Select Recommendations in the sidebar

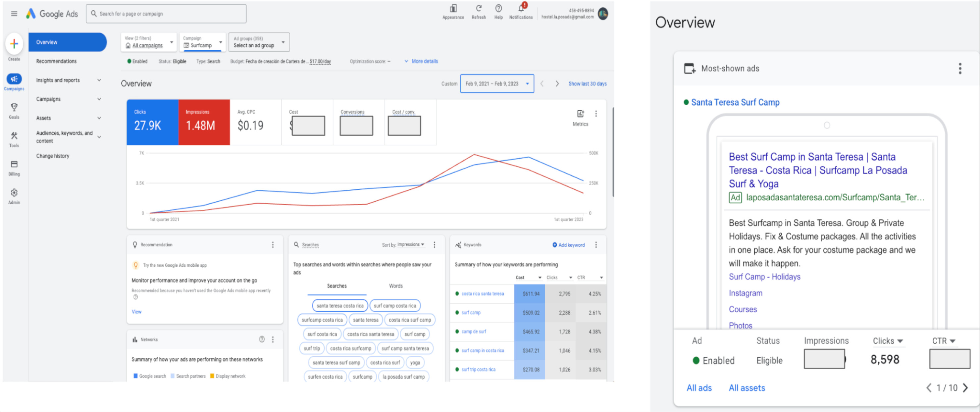[56, 61]
